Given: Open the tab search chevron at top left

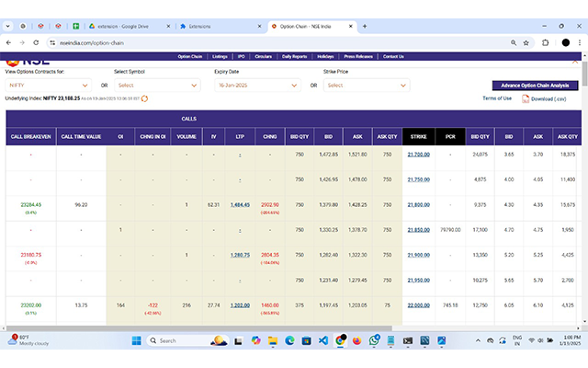Looking at the screenshot, I should [x=7, y=27].
